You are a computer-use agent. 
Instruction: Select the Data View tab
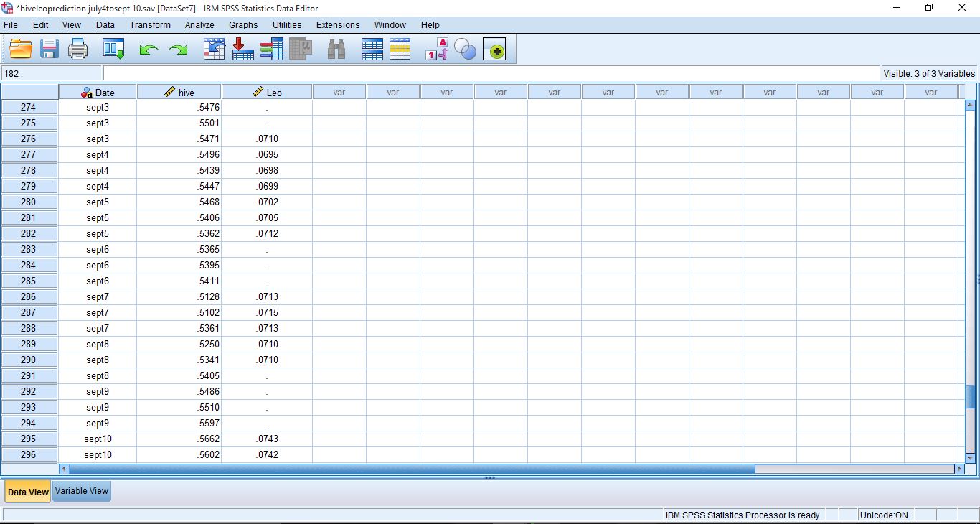pos(28,492)
